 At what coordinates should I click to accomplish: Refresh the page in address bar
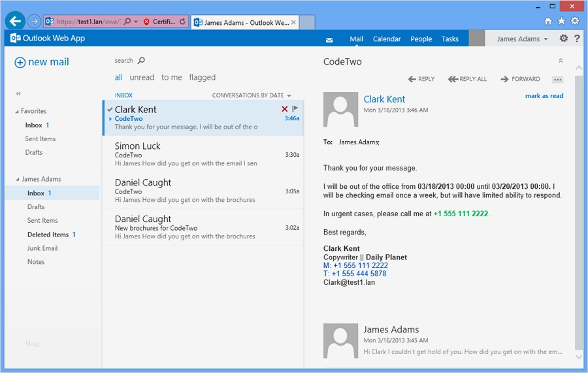tap(182, 22)
